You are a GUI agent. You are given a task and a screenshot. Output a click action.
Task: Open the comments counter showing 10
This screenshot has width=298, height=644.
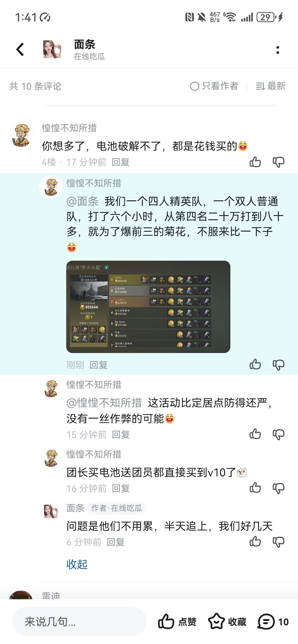[x=273, y=622]
